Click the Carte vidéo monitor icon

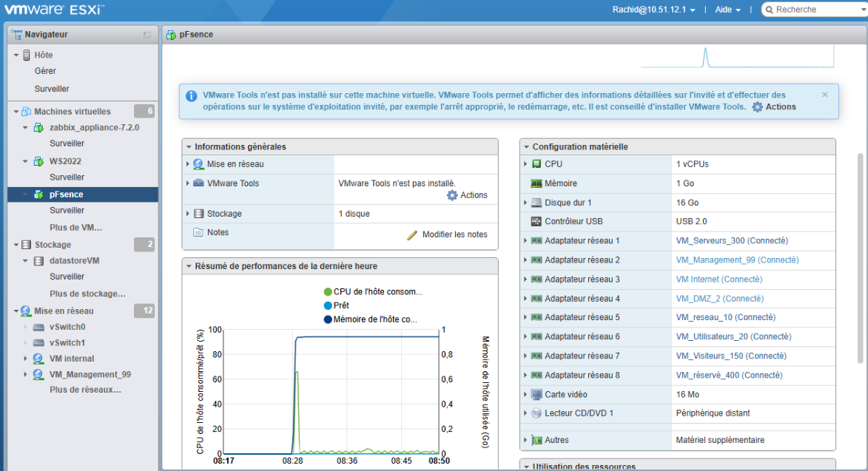tap(536, 395)
